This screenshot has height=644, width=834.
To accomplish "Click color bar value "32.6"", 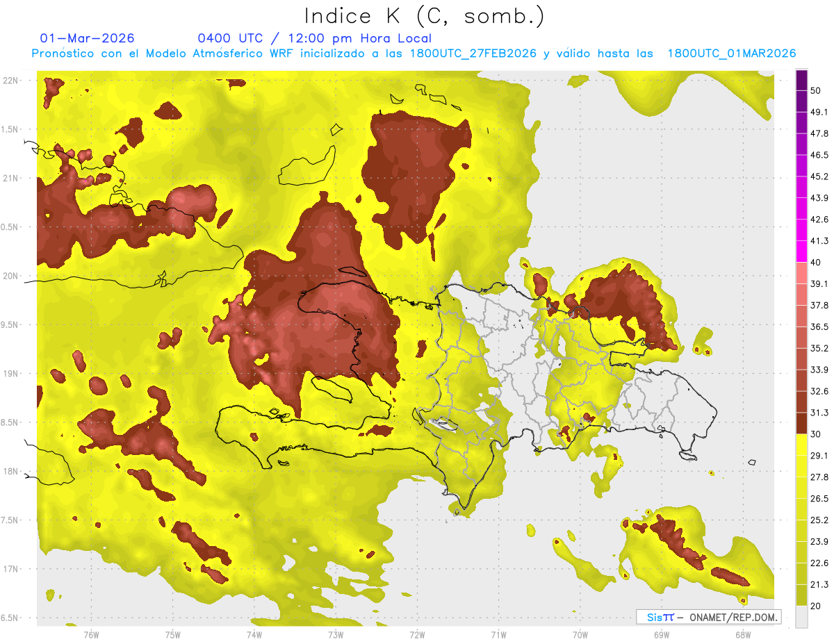I will click(x=819, y=391).
